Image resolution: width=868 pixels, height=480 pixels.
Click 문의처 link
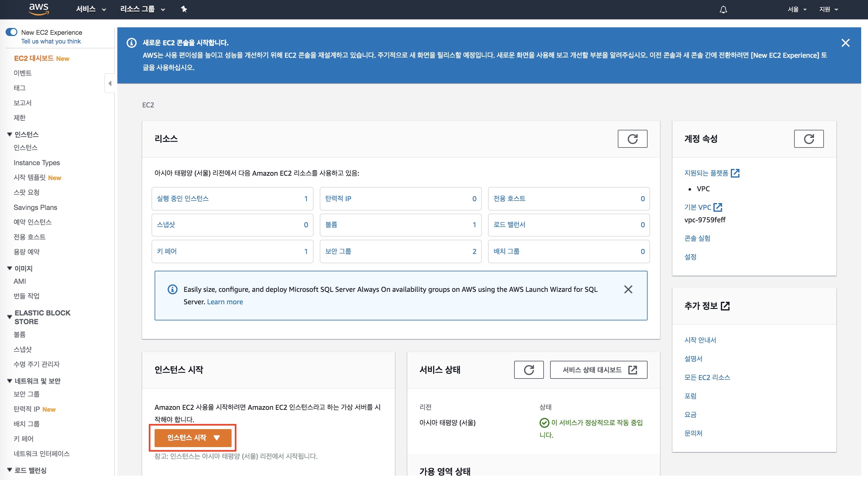[x=694, y=433]
